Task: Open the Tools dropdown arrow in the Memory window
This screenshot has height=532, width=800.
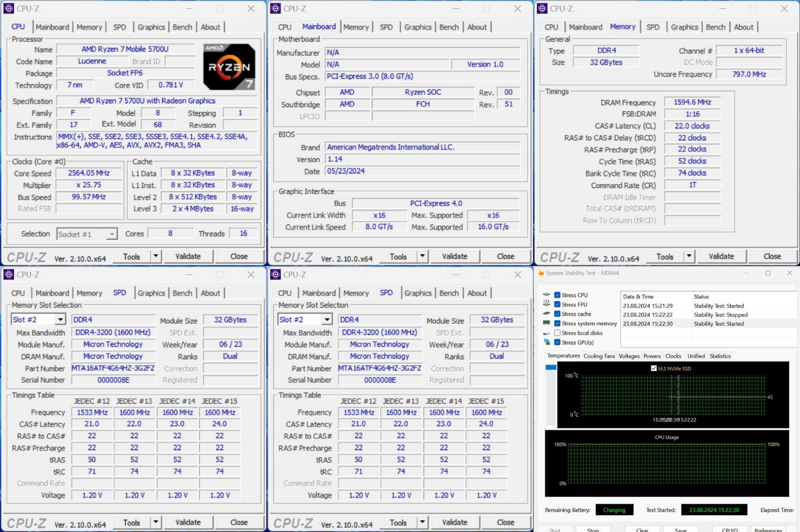Action: click(689, 256)
